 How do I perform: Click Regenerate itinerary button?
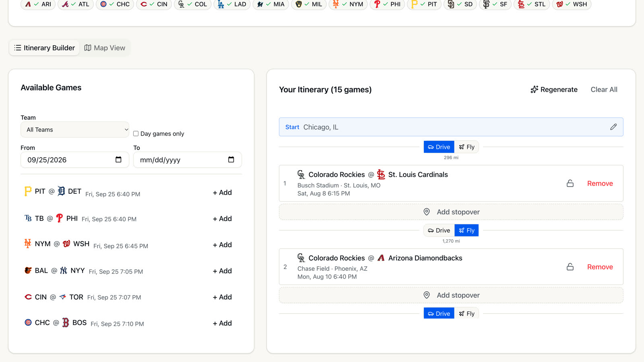click(x=554, y=89)
